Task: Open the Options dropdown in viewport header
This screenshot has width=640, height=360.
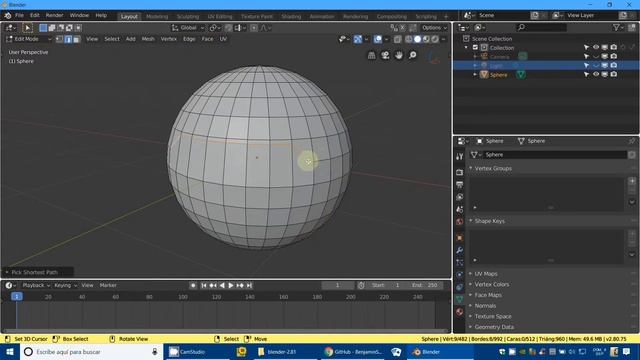Action: [x=435, y=28]
